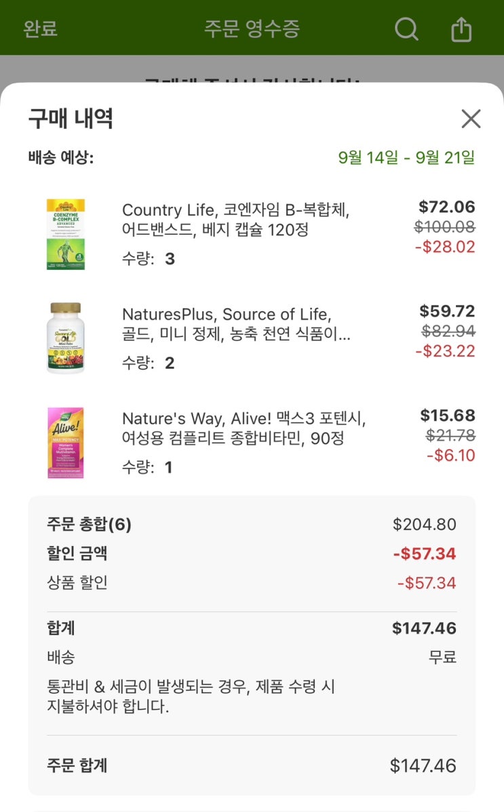Tap NaturesPlus Source of Life product name

tap(236, 324)
